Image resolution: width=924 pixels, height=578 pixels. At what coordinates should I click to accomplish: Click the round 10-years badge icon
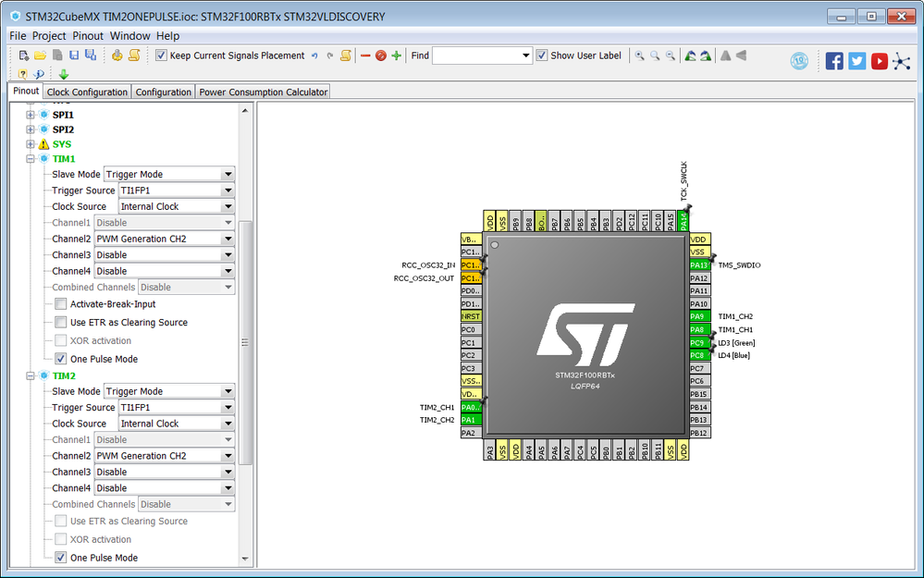tap(799, 61)
